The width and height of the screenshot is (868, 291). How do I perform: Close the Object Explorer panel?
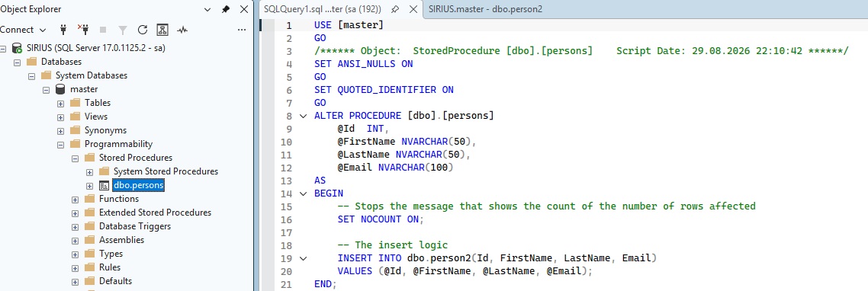pos(244,9)
